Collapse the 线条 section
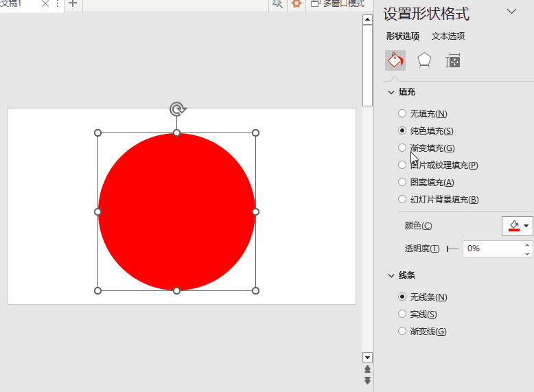534x392 pixels. (x=391, y=275)
